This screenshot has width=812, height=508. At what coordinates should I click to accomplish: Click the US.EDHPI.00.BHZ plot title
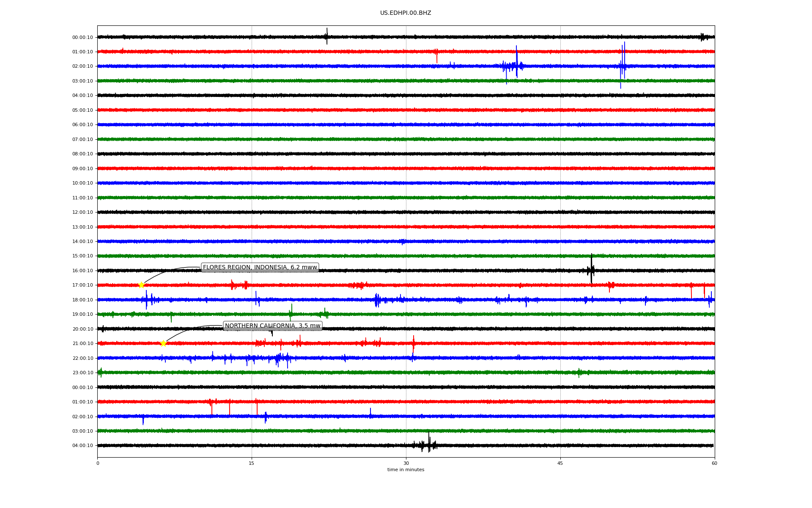click(405, 13)
